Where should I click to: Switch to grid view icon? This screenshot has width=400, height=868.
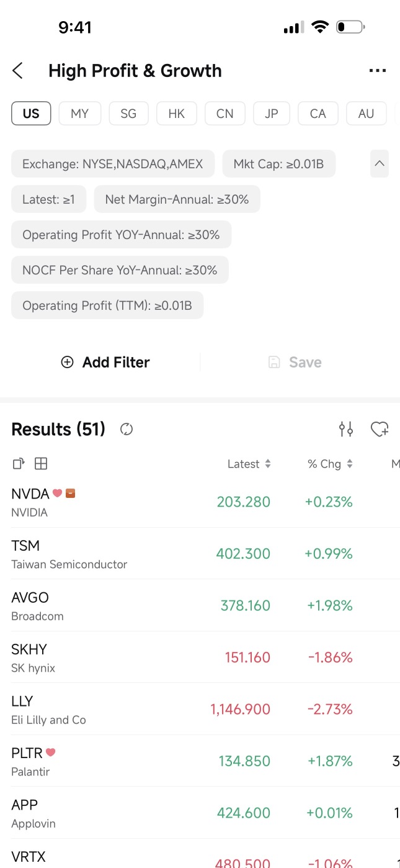tap(41, 463)
